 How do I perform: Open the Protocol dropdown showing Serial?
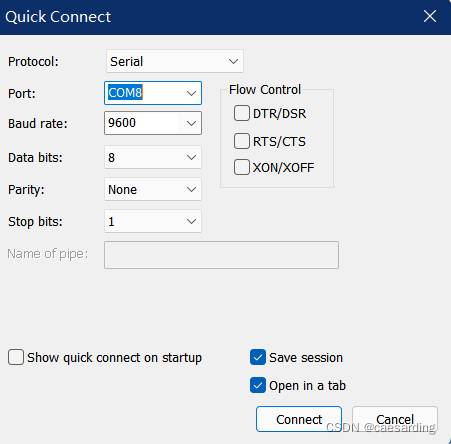click(x=175, y=61)
